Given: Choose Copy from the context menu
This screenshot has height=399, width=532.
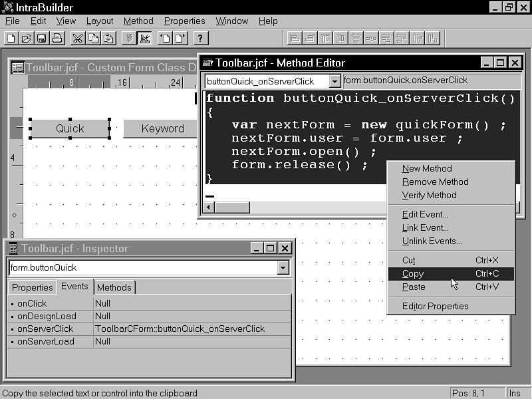Looking at the screenshot, I should point(451,274).
